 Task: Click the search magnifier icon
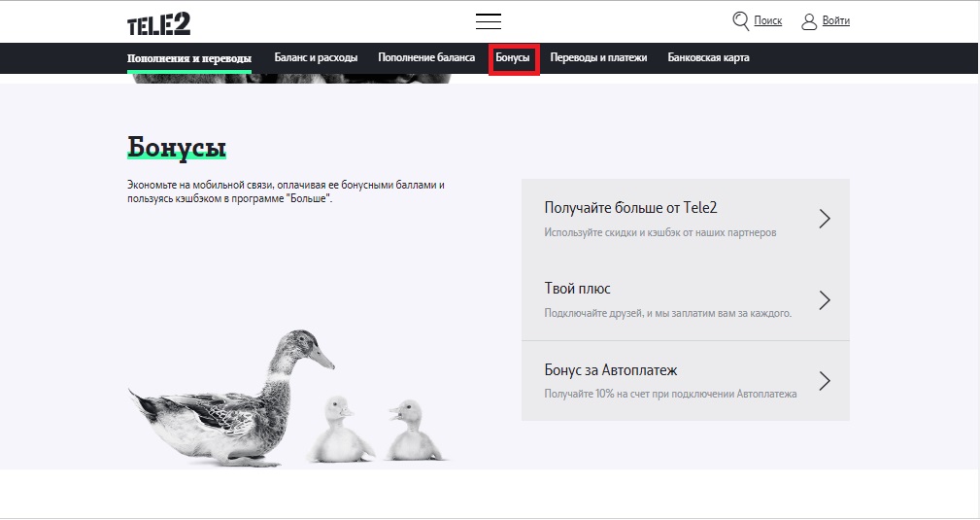(x=740, y=20)
